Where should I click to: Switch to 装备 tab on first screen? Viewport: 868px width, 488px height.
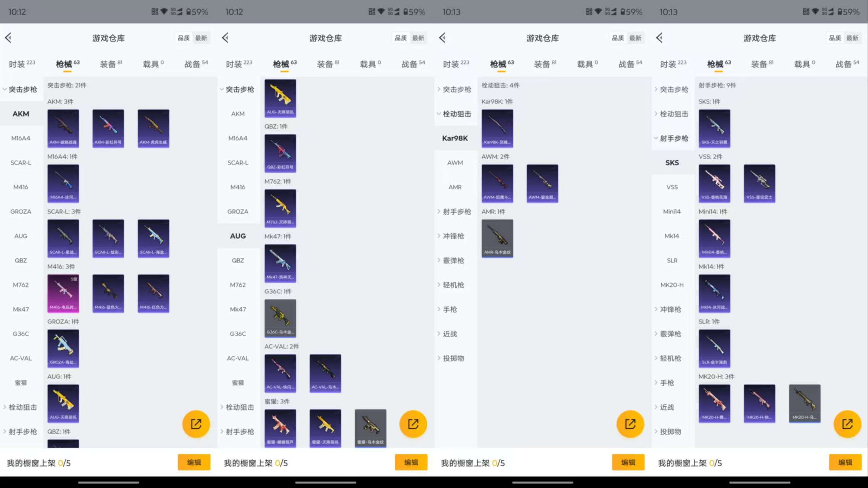click(x=111, y=64)
